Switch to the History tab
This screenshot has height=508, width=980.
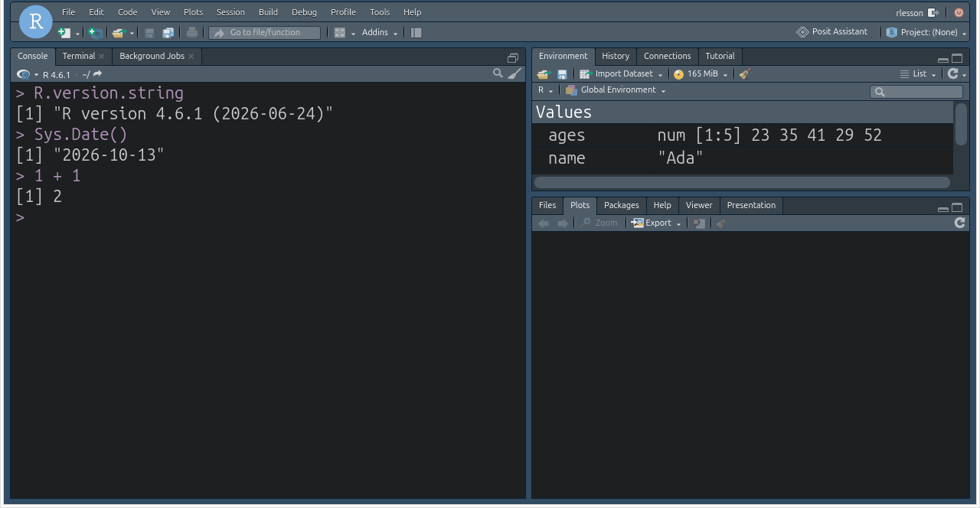(616, 56)
